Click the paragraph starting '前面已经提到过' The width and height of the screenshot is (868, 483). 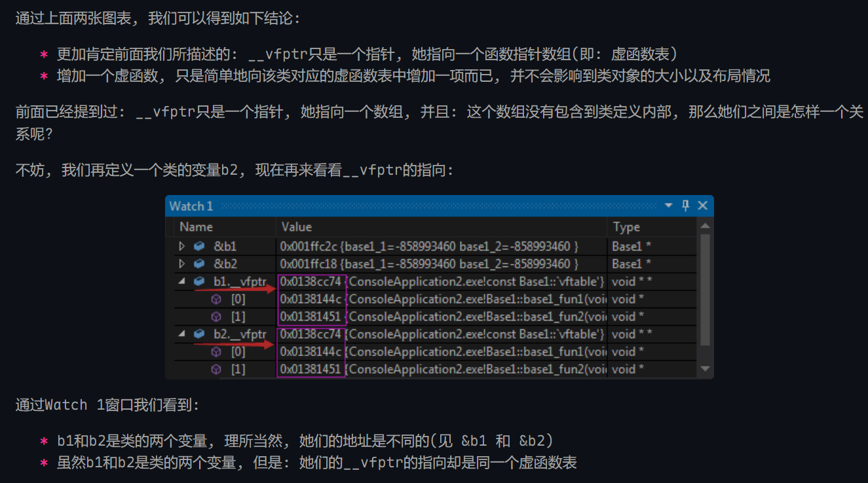(440, 123)
